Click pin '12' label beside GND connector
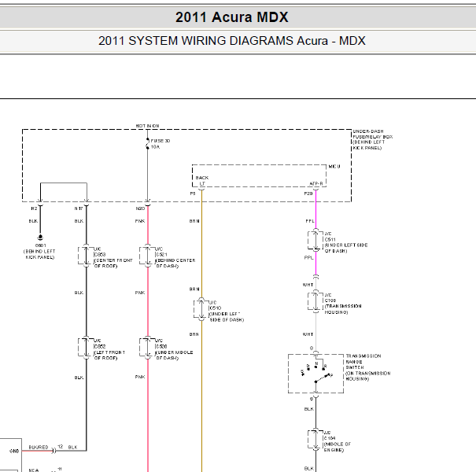This screenshot has height=472, width=476. 60,447
